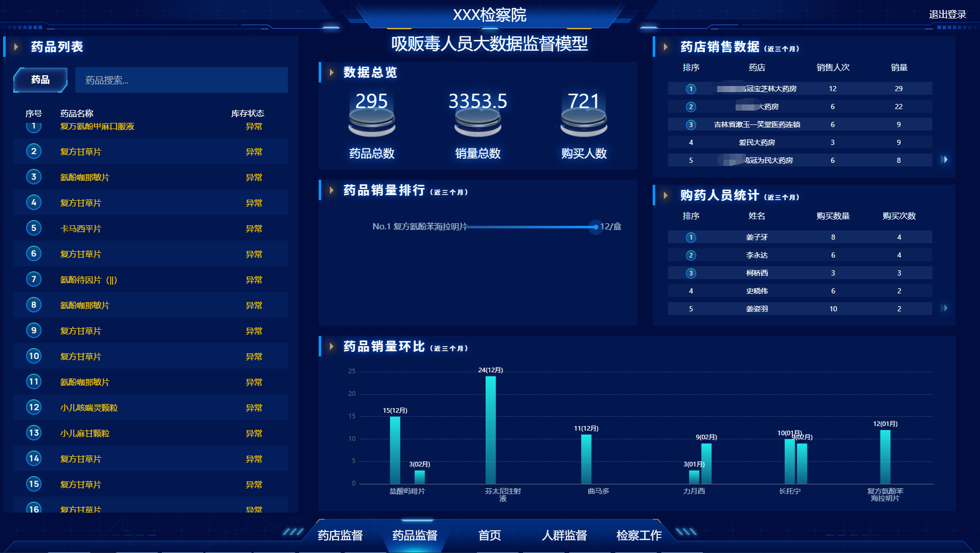Image resolution: width=980 pixels, height=553 pixels.
Task: Click the 购买人数 disc icon showing 721
Action: click(583, 123)
